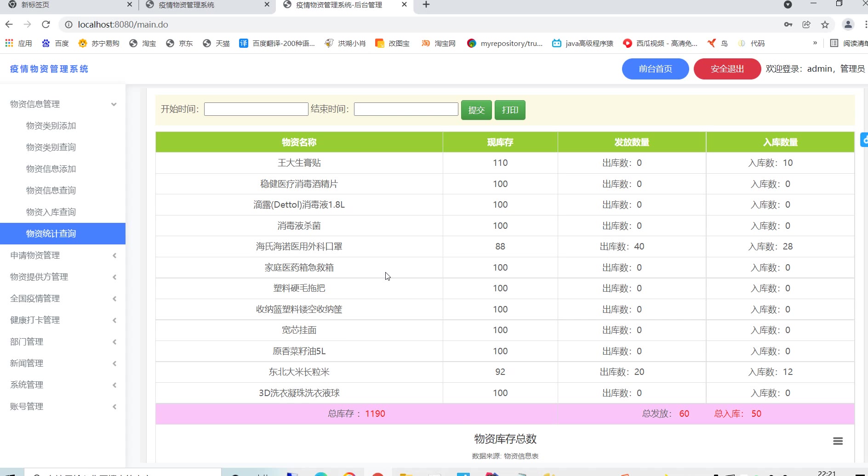This screenshot has width=868, height=476.
Task: Click the red 安全退出 button
Action: pos(727,69)
